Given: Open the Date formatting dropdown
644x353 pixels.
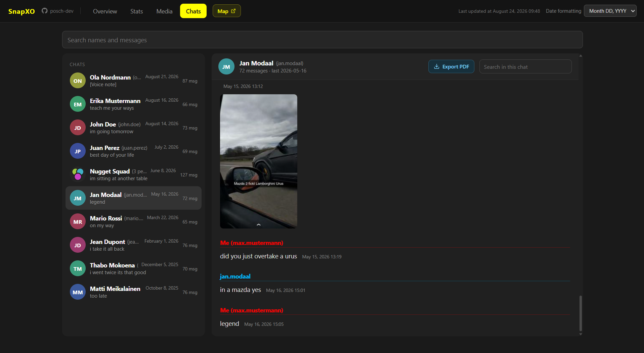Looking at the screenshot, I should click(610, 11).
